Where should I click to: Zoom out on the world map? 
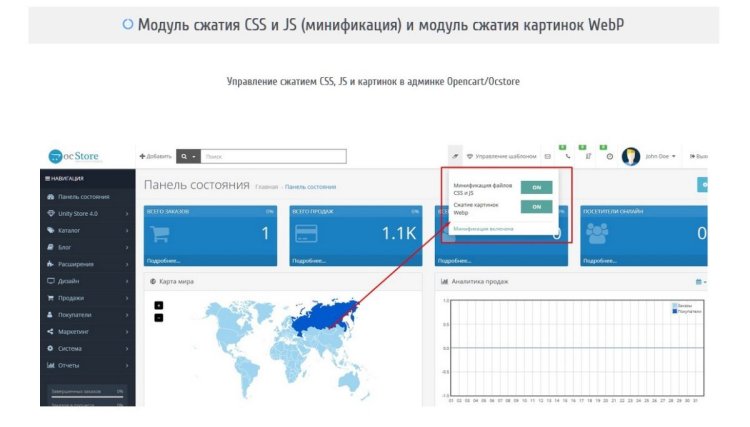[158, 317]
